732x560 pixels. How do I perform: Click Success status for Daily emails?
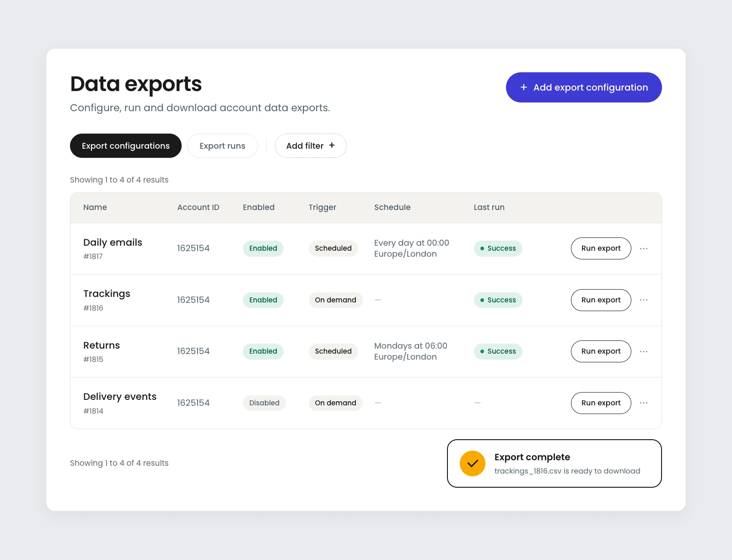(498, 248)
